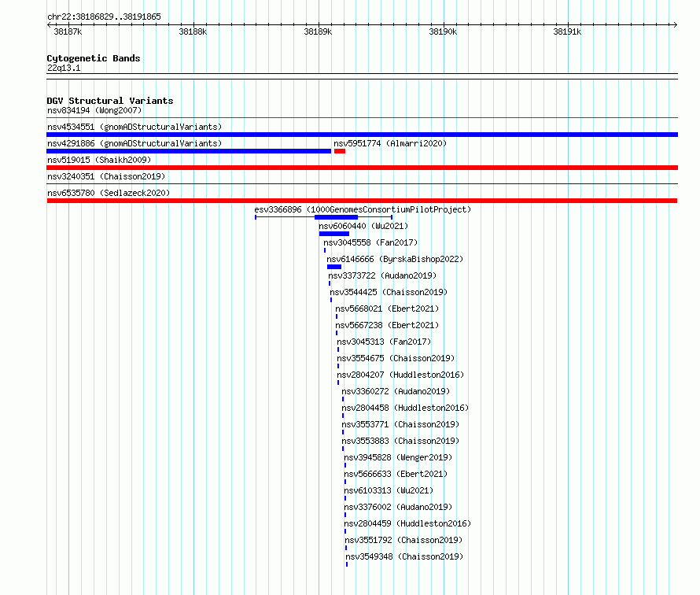Click the red bar of nsv519015
The image size is (700, 595).
[x=362, y=168]
